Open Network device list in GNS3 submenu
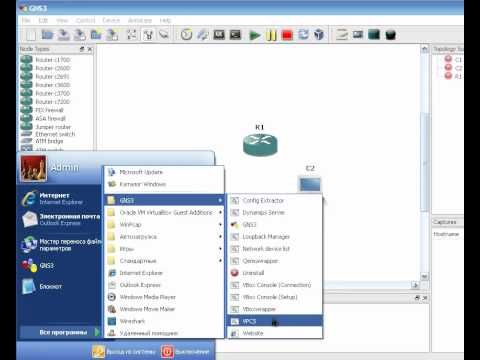Viewport: 480px width, 360px height. (x=275, y=249)
